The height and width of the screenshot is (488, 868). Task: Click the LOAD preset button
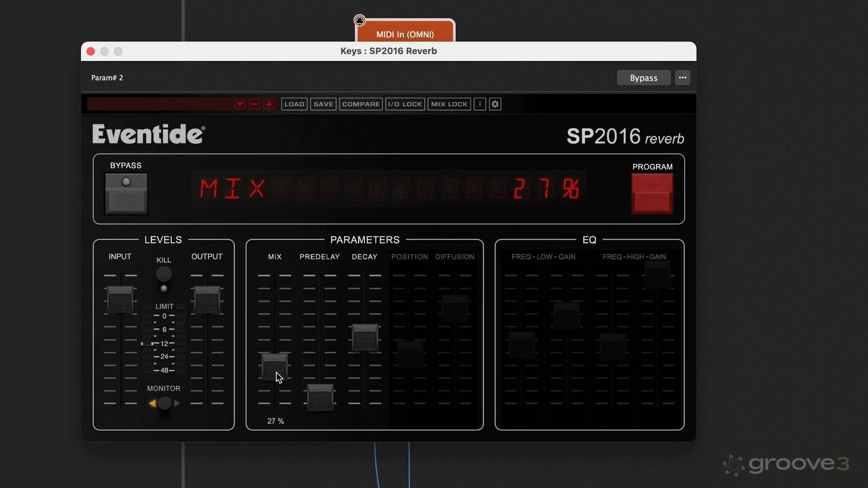[x=294, y=104]
